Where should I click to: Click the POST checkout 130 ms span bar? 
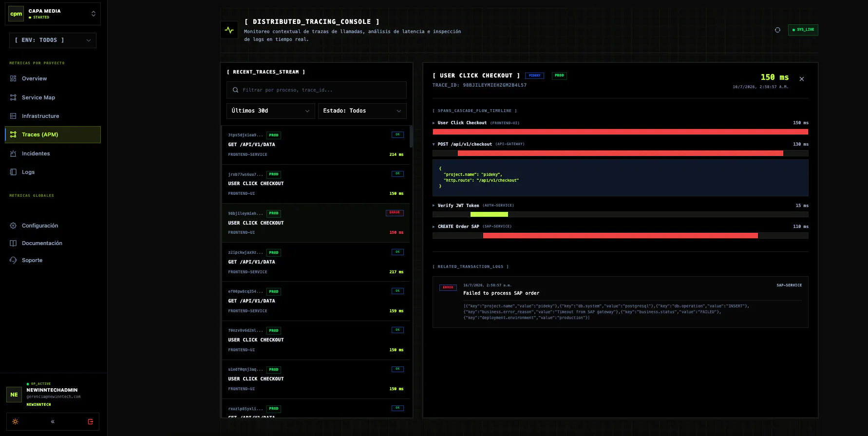click(x=620, y=153)
